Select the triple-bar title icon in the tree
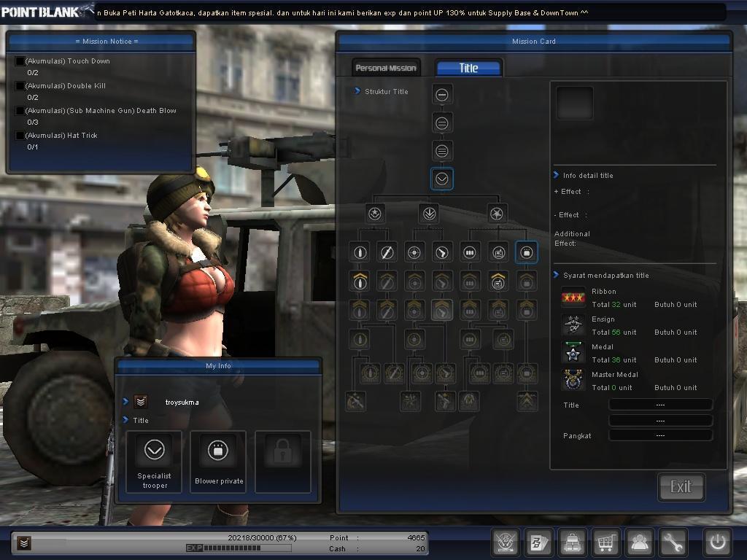This screenshot has height=560, width=747. pyautogui.click(x=442, y=152)
